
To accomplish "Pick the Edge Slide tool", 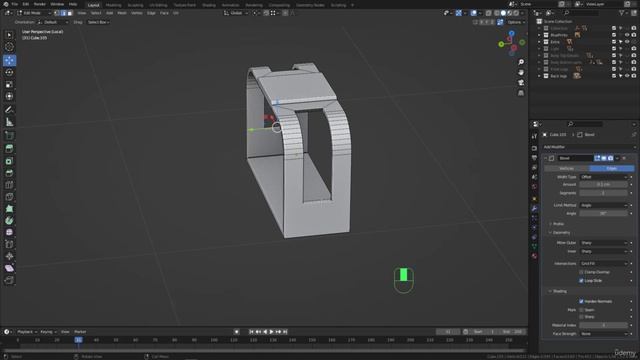I will [9, 244].
